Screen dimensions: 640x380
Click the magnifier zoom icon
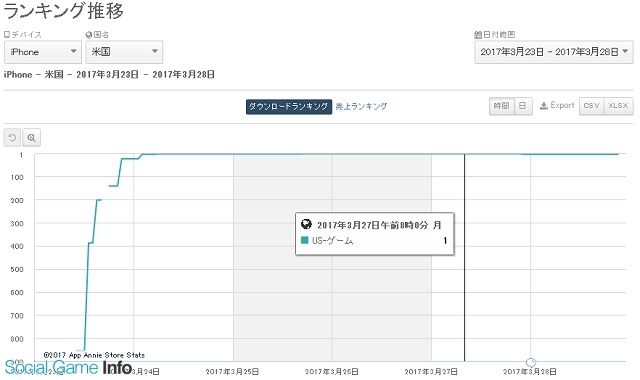31,138
